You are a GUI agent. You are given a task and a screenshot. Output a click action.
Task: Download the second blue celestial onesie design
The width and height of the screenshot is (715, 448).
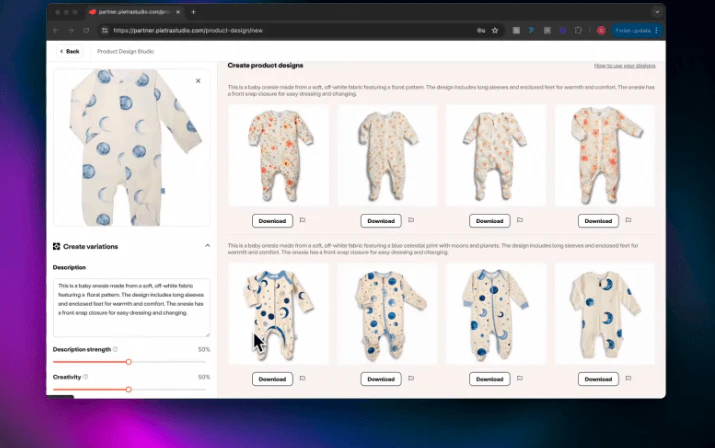point(381,379)
